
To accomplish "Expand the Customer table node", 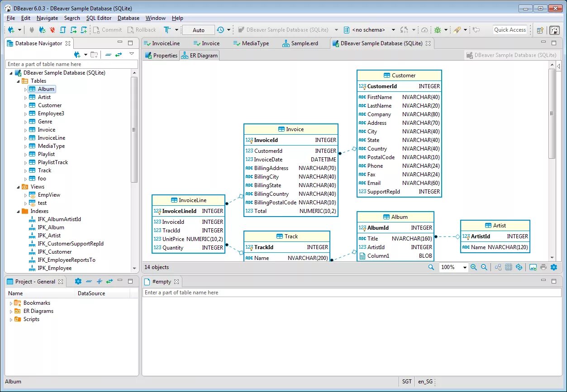I will pyautogui.click(x=25, y=106).
